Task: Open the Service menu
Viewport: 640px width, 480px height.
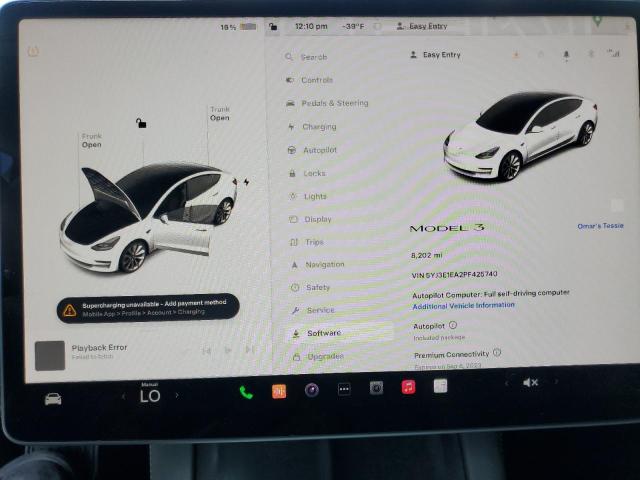Action: (x=313, y=310)
